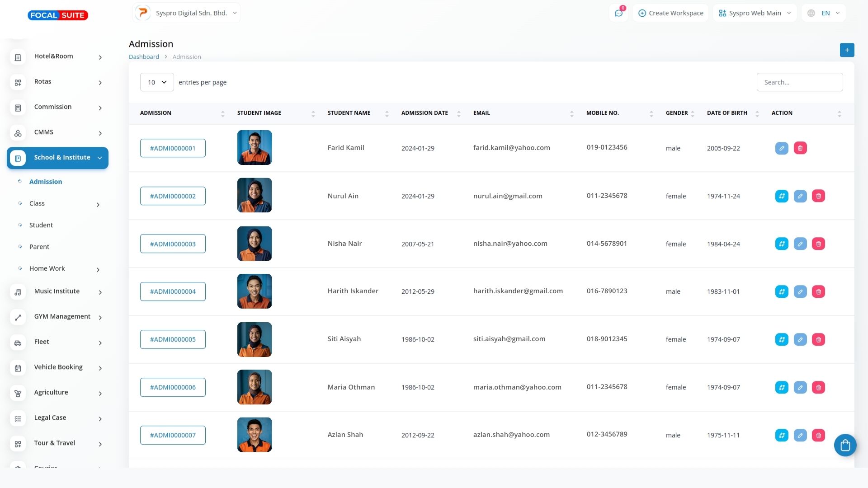The width and height of the screenshot is (868, 488).
Task: Open the floating shopping bag icon
Action: pyautogui.click(x=845, y=446)
